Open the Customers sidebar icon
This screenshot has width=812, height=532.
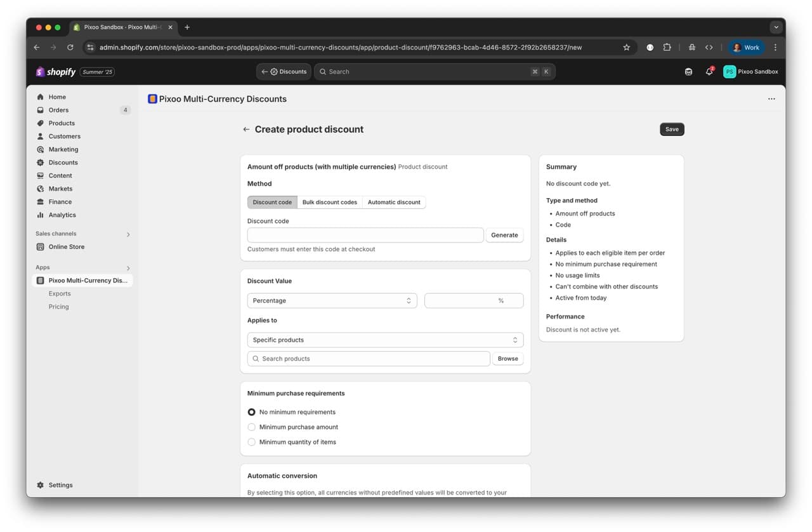41,136
